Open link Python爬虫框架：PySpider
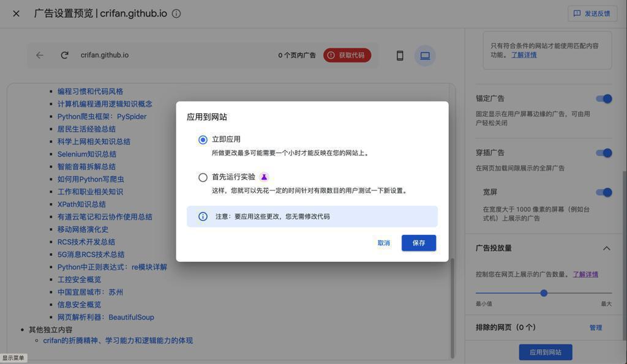Image resolution: width=627 pixels, height=364 pixels. point(102,116)
